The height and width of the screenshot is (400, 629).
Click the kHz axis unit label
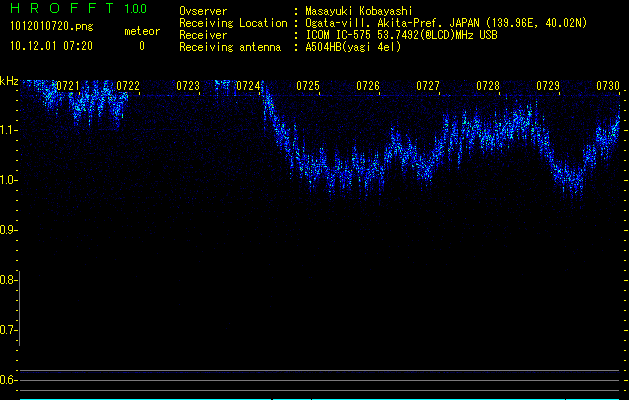(x=9, y=81)
